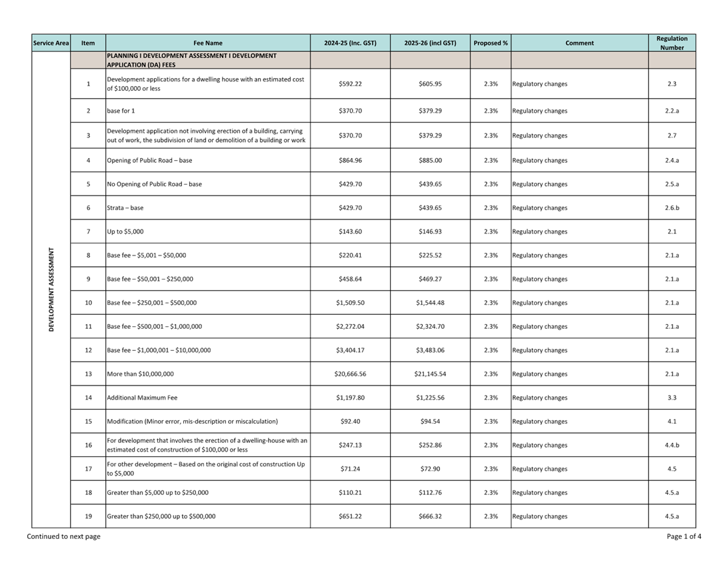The width and height of the screenshot is (728, 563).
Task: Select the '$885.00' amount
Action: [430, 160]
